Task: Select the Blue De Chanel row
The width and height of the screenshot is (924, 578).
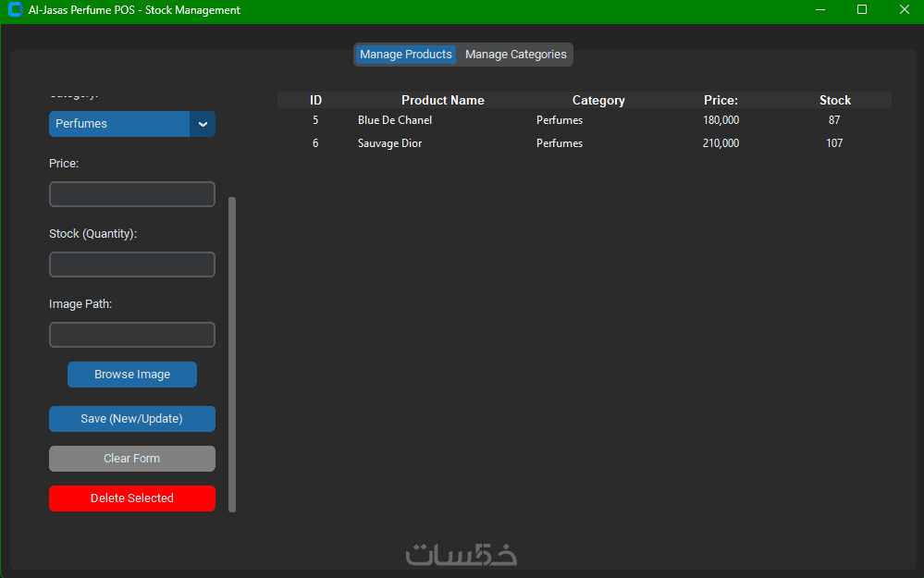Action: pyautogui.click(x=584, y=120)
